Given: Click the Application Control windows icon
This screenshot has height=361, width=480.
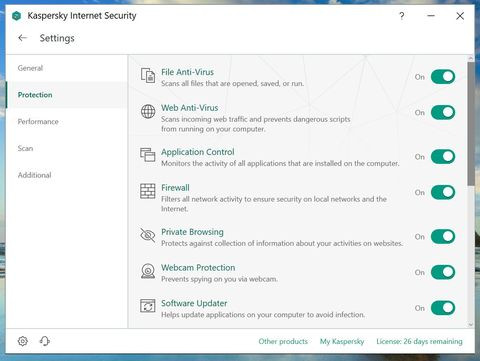Looking at the screenshot, I should click(148, 155).
